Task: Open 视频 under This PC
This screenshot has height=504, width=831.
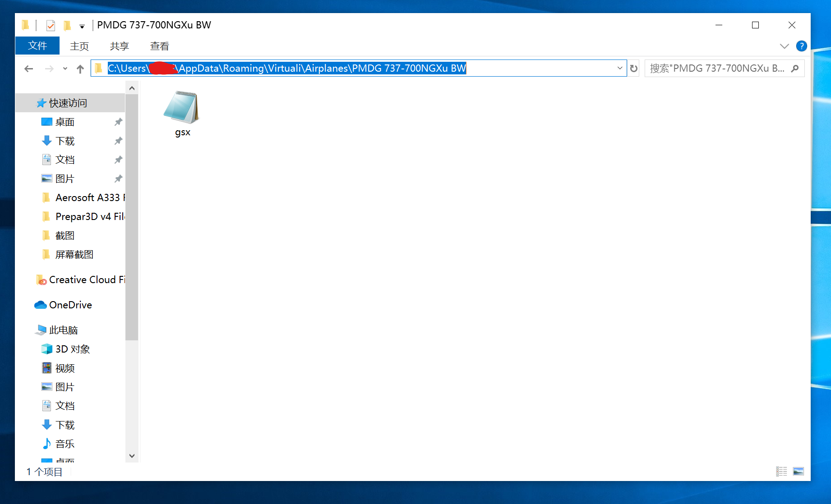Action: (65, 368)
